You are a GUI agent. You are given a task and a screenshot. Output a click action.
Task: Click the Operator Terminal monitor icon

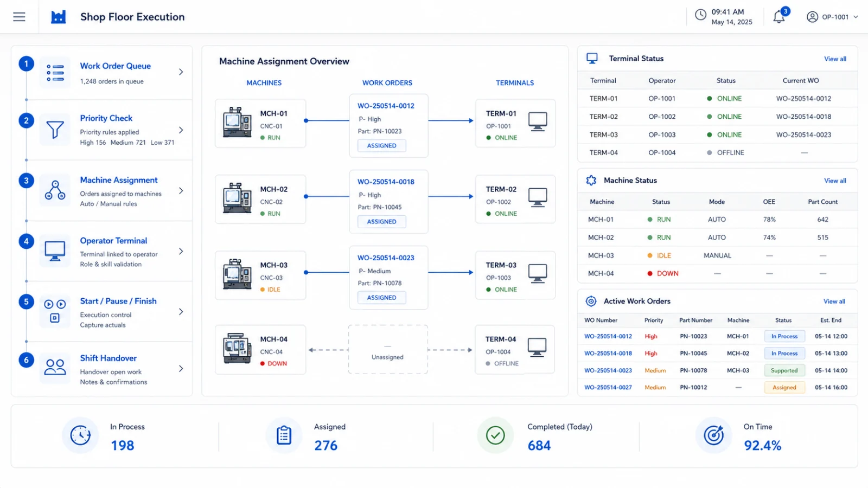55,251
